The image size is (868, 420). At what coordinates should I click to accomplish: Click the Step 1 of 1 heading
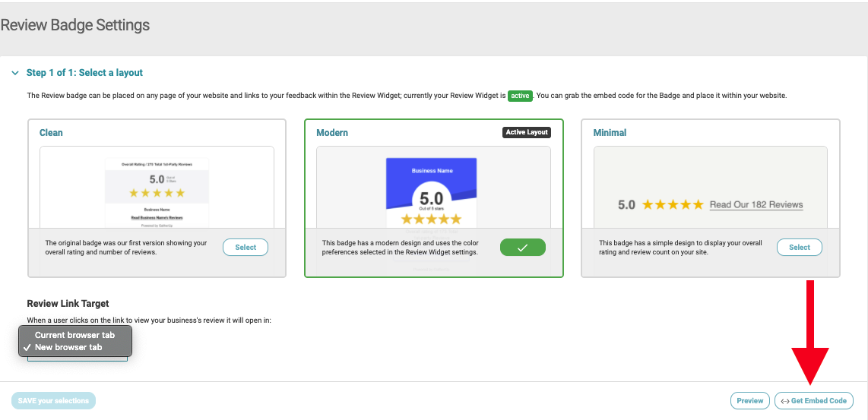84,73
